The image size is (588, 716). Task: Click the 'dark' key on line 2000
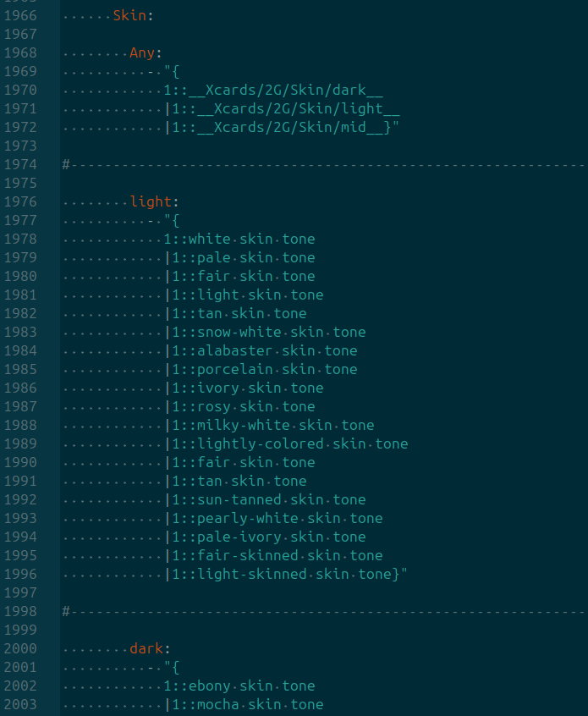[146, 649]
